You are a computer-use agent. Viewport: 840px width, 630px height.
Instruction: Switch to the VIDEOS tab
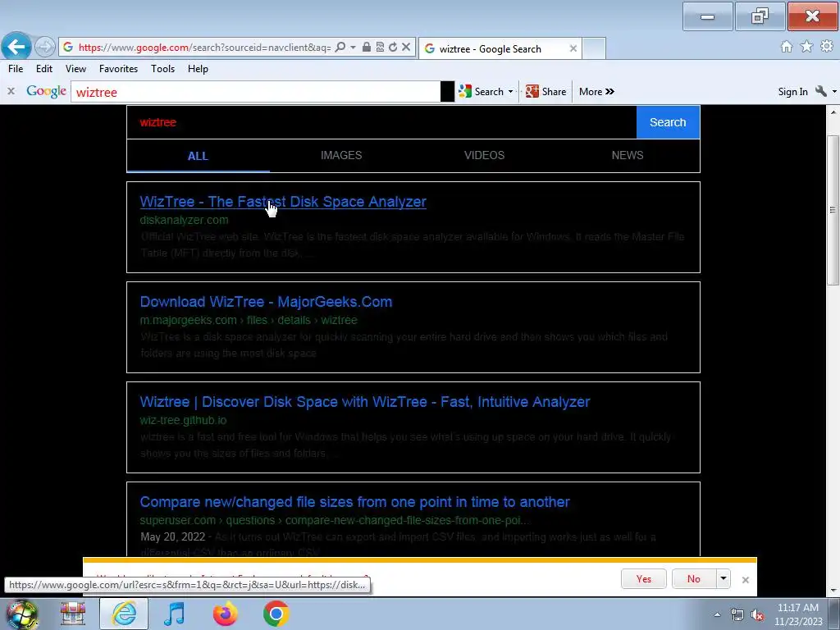click(x=484, y=155)
